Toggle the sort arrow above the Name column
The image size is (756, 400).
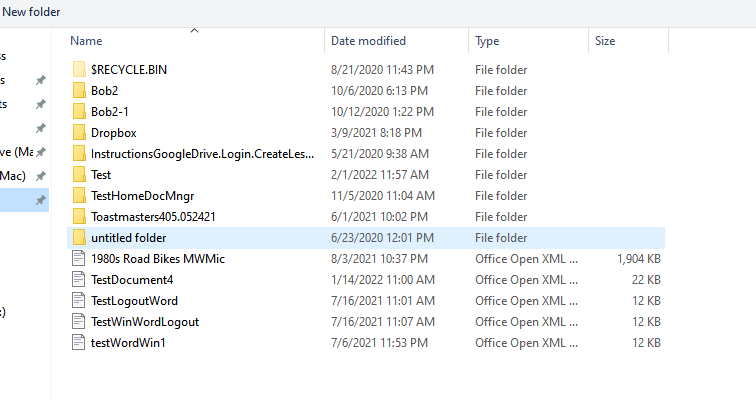click(194, 31)
